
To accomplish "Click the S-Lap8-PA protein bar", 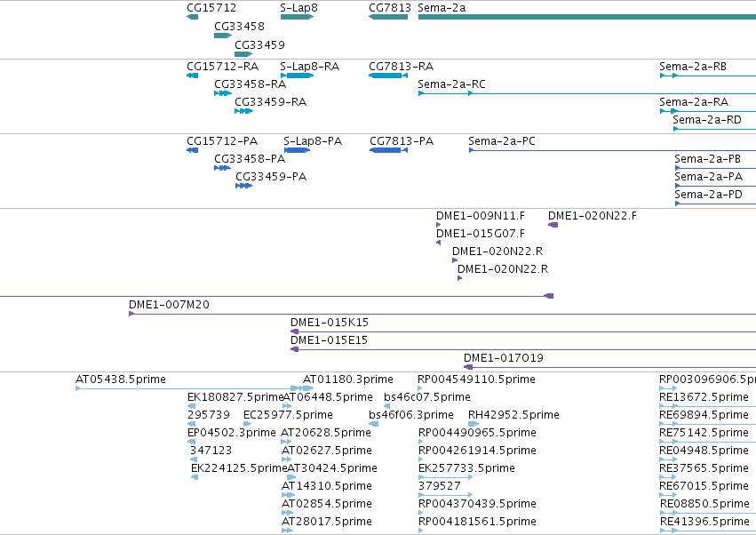I will tap(297, 150).
